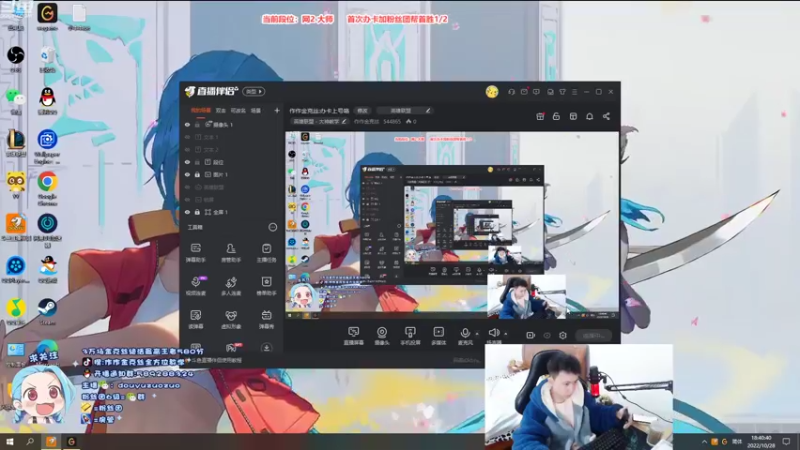Open the customer service headset icon
Screen dimensions: 800x450
click(511, 92)
